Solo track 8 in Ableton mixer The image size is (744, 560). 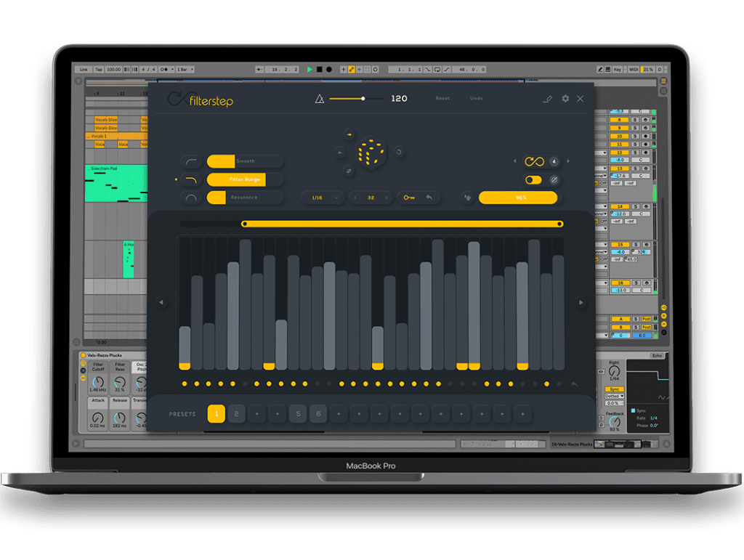click(635, 120)
